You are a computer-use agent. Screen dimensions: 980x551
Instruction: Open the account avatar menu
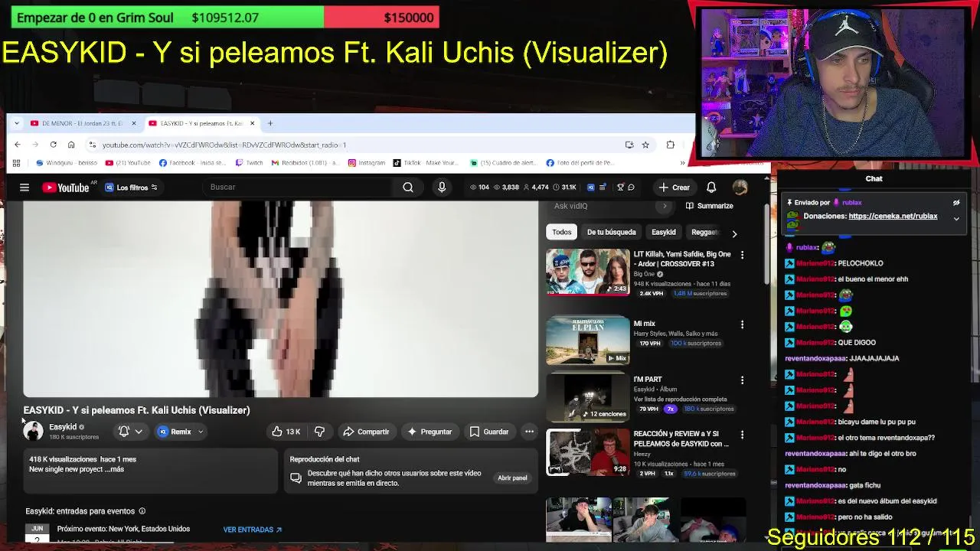tap(740, 187)
